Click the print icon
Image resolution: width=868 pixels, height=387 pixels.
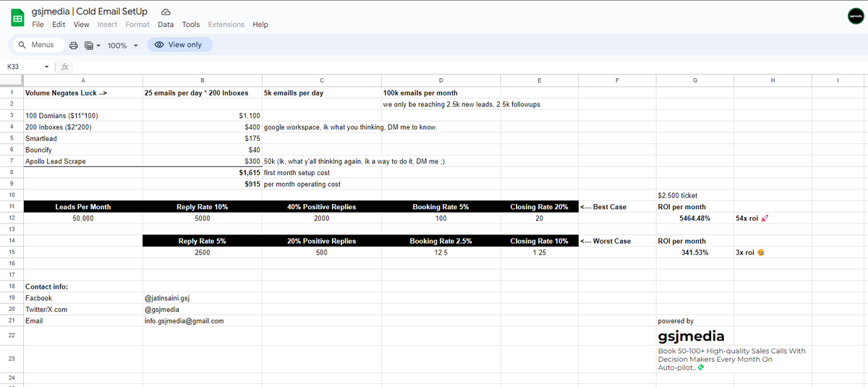74,46
